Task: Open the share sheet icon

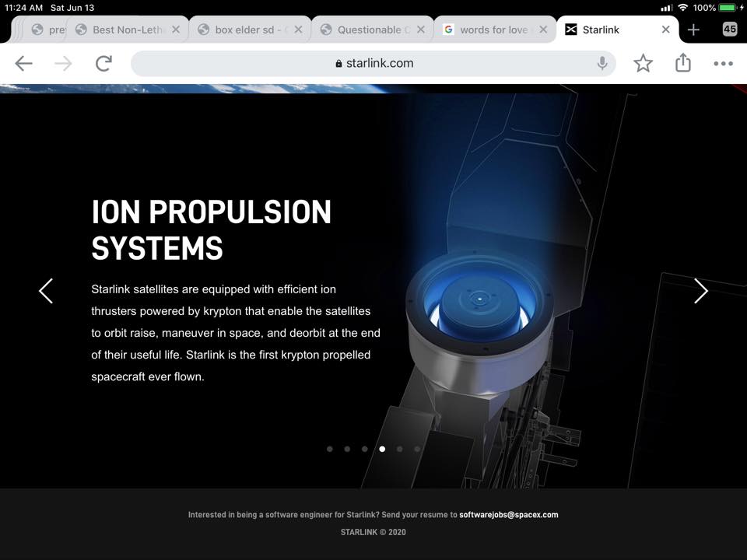Action: [x=682, y=62]
